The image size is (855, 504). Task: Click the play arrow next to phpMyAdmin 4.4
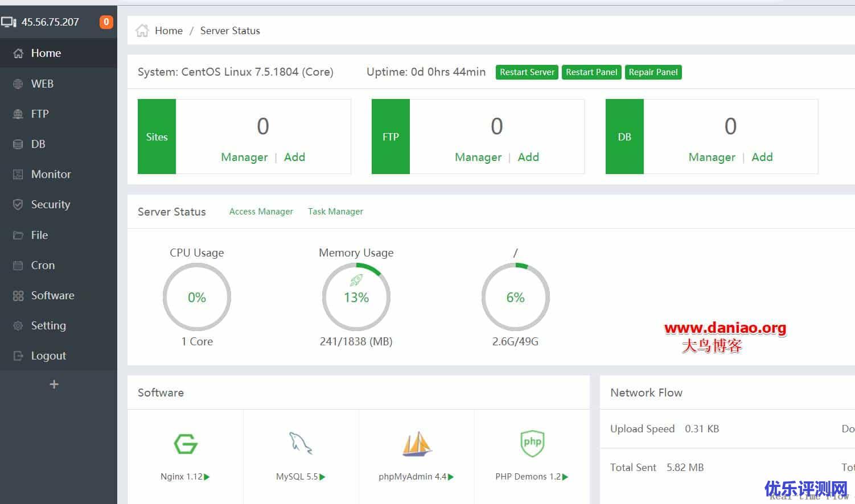point(451,477)
